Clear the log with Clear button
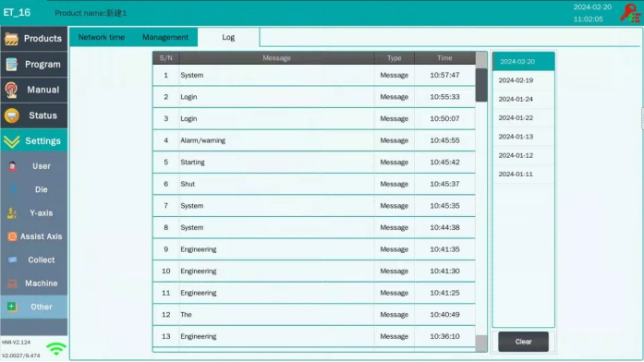This screenshot has width=644, height=362. click(x=523, y=342)
